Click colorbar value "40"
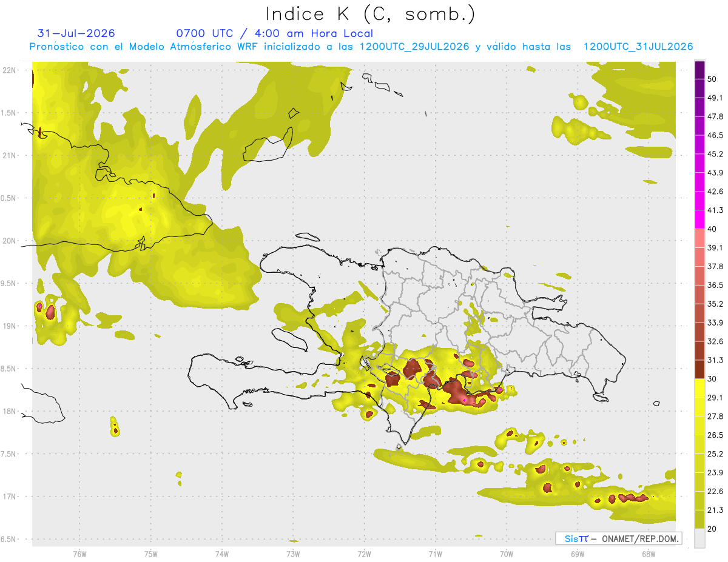This screenshot has width=728, height=562. click(x=713, y=229)
